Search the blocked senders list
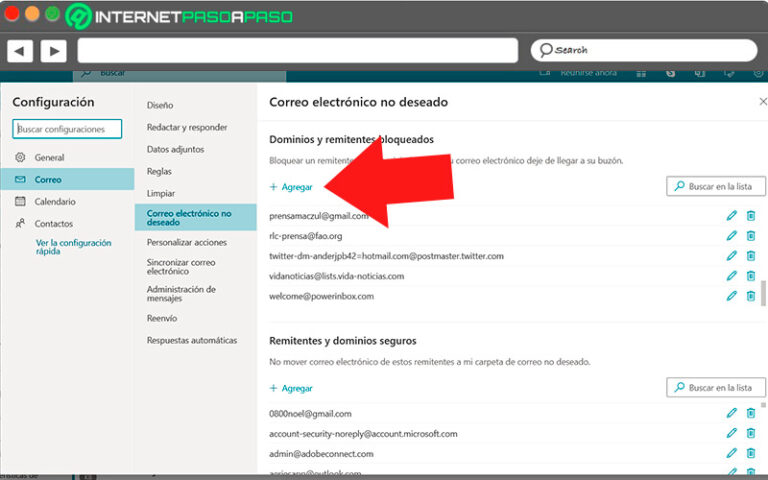This screenshot has width=768, height=480. coord(716,186)
